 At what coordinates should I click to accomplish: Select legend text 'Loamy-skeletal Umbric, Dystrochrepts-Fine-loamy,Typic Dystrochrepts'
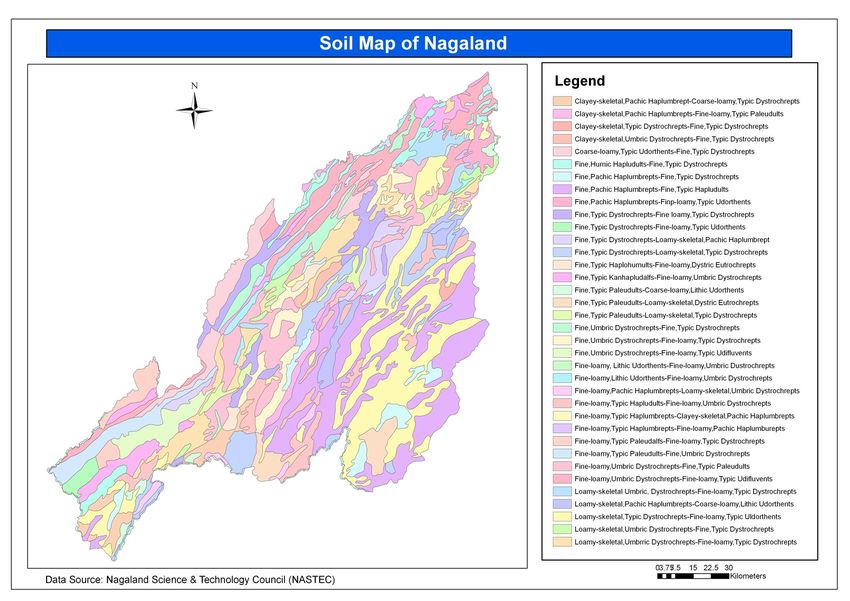(x=686, y=492)
